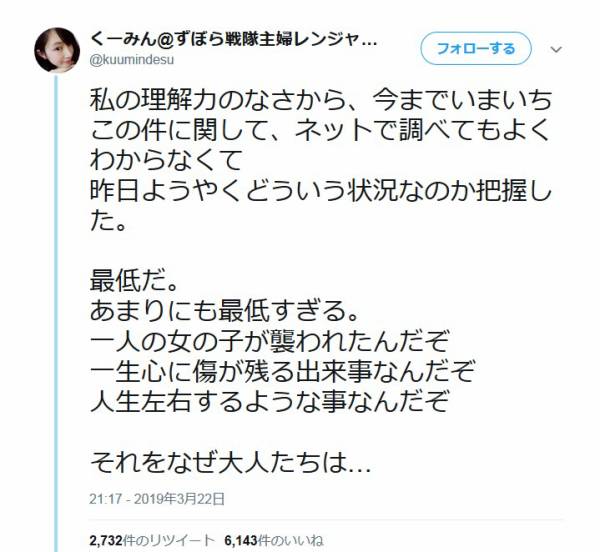600x552 pixels.
Task: Click the first line 私の理解力のなさから
Action: pos(321,101)
